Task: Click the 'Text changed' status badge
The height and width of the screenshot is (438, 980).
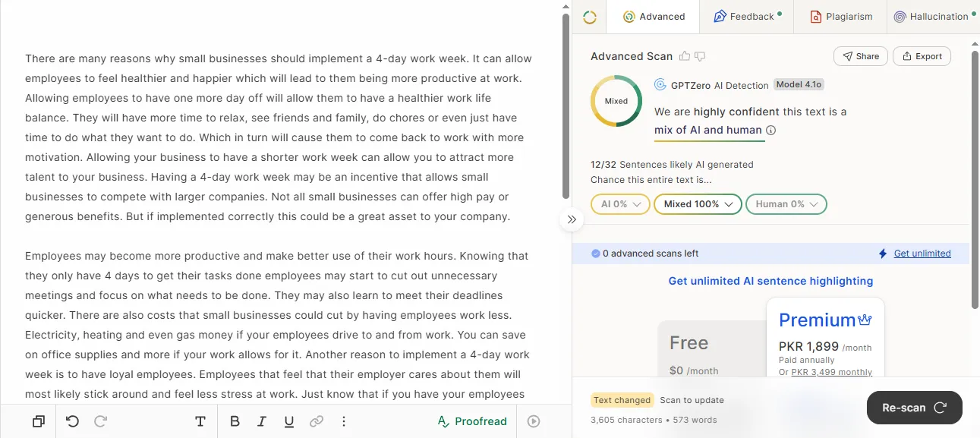Action: coord(622,400)
